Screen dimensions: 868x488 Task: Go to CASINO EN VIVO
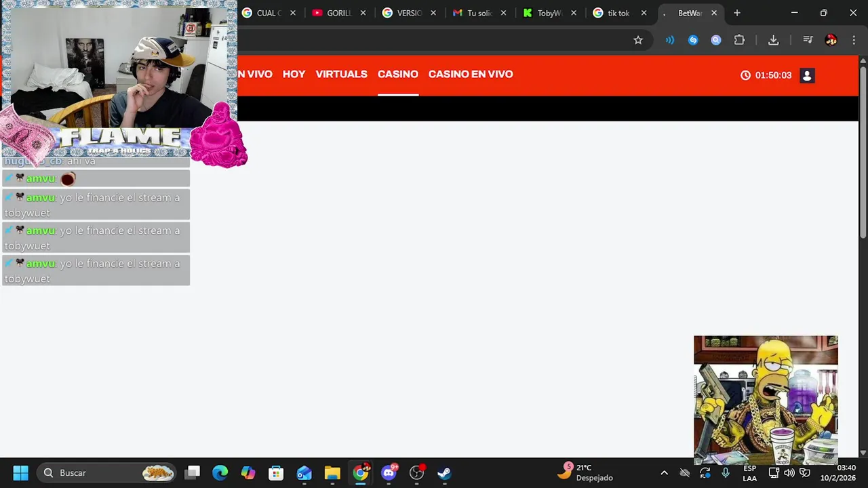point(471,75)
